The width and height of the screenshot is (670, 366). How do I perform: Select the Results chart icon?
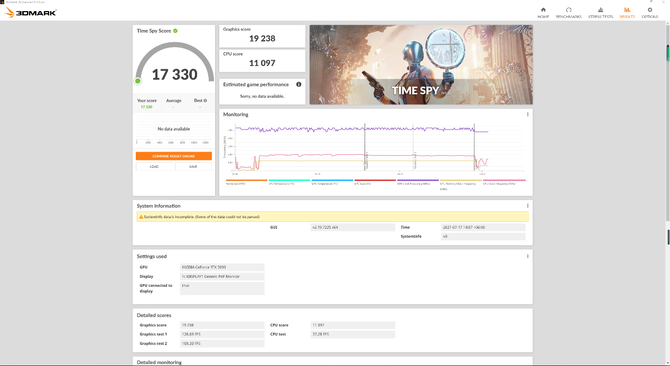click(627, 10)
